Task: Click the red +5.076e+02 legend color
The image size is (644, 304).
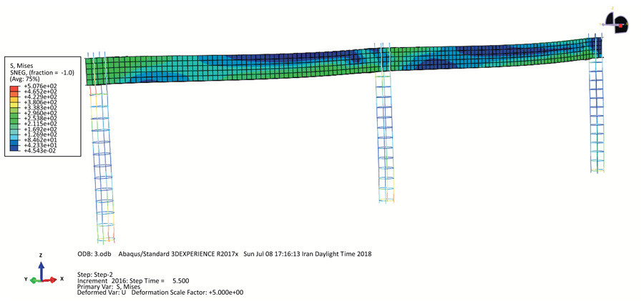Action: click(x=16, y=87)
